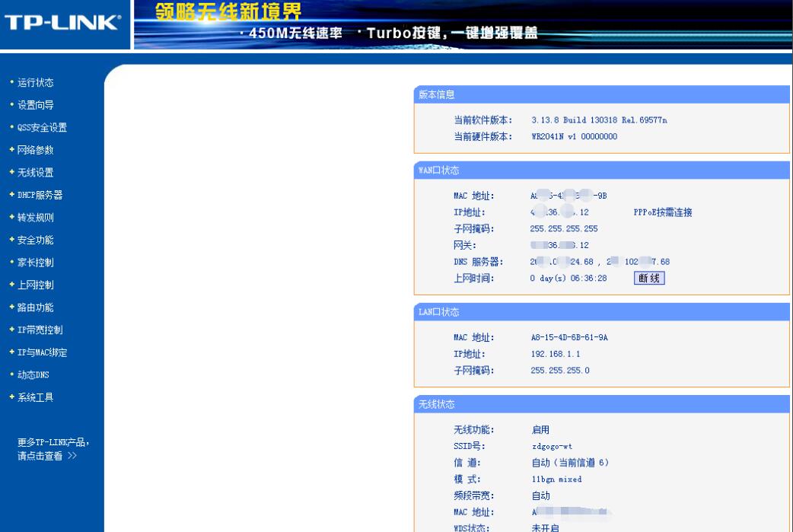Viewport: 793px width, 532px height.
Task: Expand the 安全功能 menu
Action: [36, 240]
